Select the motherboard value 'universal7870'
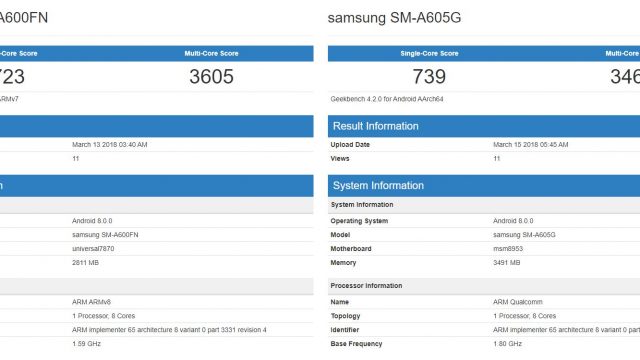Screen dimensions: 640x360 point(93,249)
